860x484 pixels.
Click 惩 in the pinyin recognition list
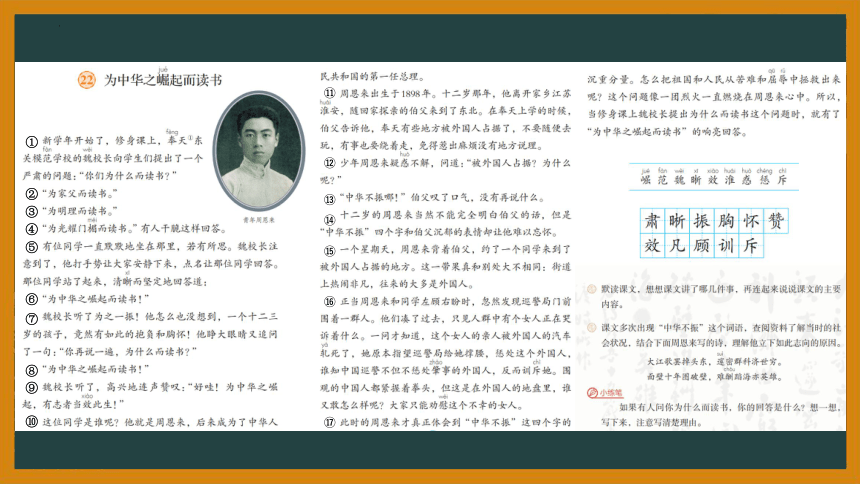pos(765,180)
